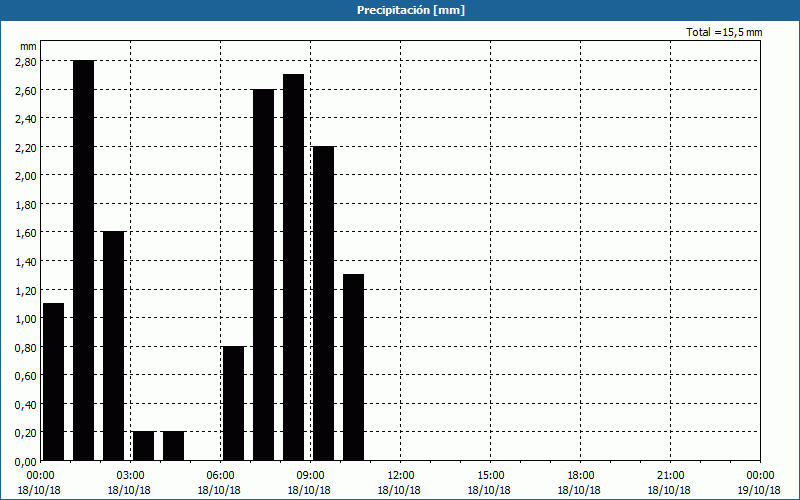Click the 12:00 time axis label
The width and height of the screenshot is (800, 500).
pos(400,475)
